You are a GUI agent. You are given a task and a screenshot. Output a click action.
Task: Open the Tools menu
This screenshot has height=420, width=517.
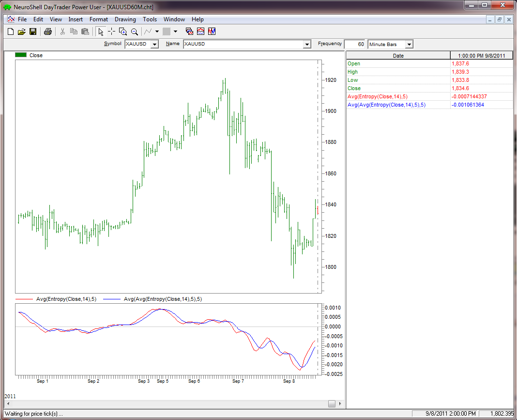150,19
